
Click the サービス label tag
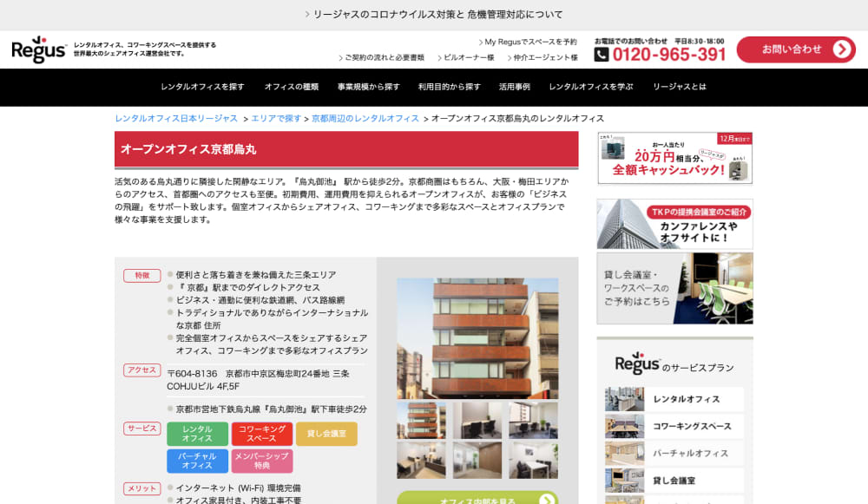(x=141, y=429)
